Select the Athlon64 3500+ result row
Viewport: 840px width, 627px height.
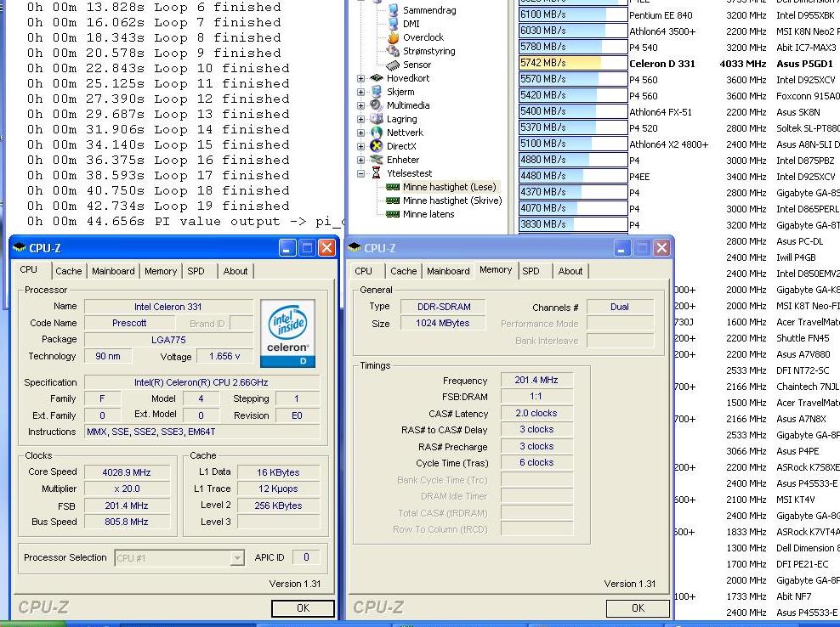pos(678,31)
